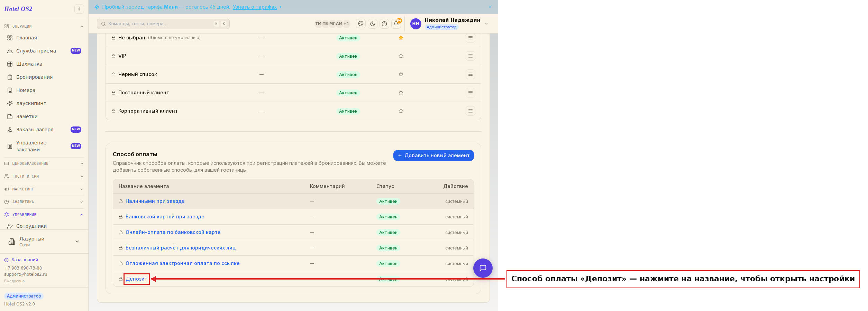Mark Черный список as default star
868x311 pixels.
pyautogui.click(x=401, y=74)
